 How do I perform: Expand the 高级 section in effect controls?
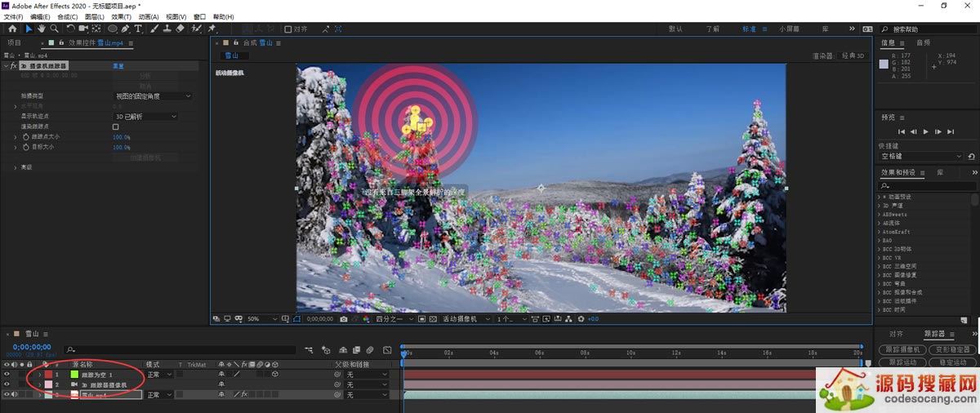(x=15, y=167)
